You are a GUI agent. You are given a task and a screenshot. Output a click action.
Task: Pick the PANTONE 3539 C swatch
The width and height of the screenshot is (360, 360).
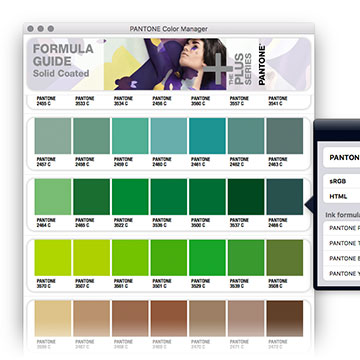(x=246, y=258)
